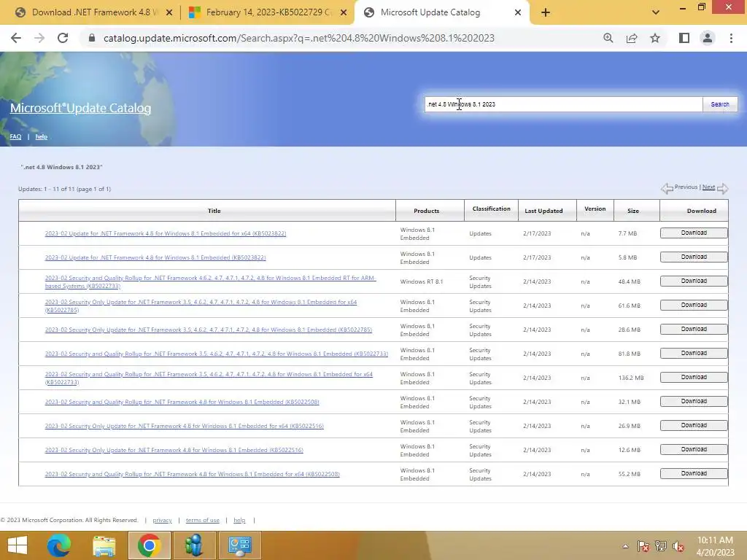Switch to February 14, 2023-KB5022729 tab
This screenshot has width=747, height=560.
point(268,12)
